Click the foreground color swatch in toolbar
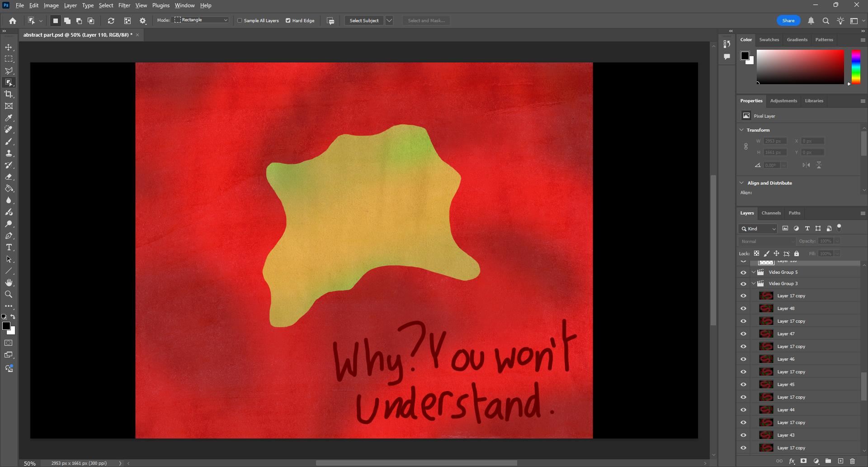The image size is (868, 467). pos(6,326)
